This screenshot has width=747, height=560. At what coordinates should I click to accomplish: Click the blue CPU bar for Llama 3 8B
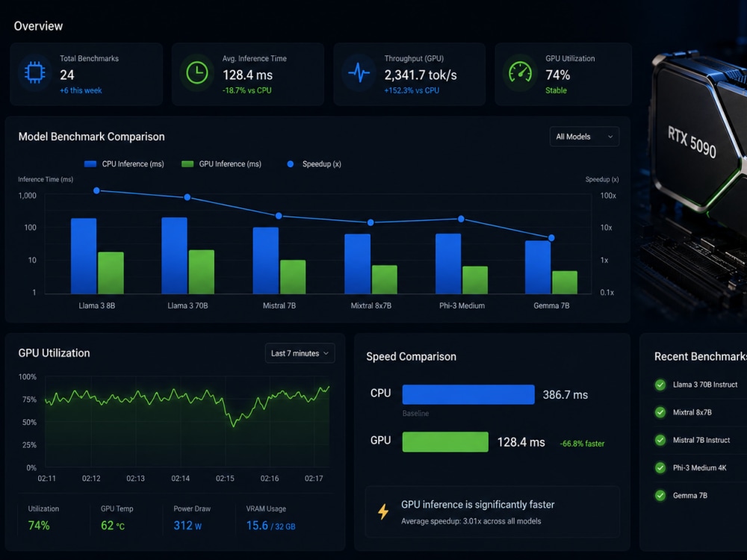pyautogui.click(x=84, y=256)
